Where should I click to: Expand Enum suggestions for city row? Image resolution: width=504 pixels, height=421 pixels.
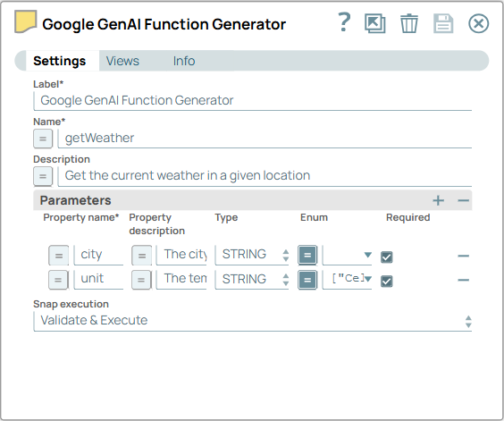pos(368,255)
